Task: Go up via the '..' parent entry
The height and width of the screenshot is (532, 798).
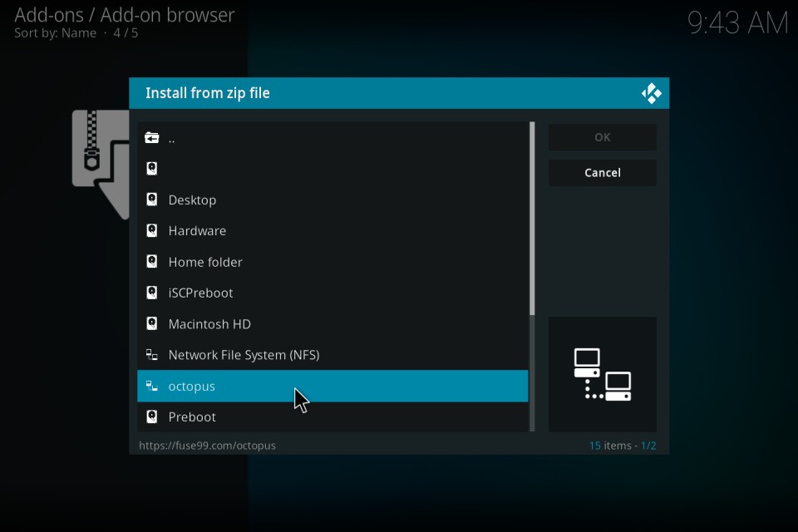Action: (x=332, y=137)
